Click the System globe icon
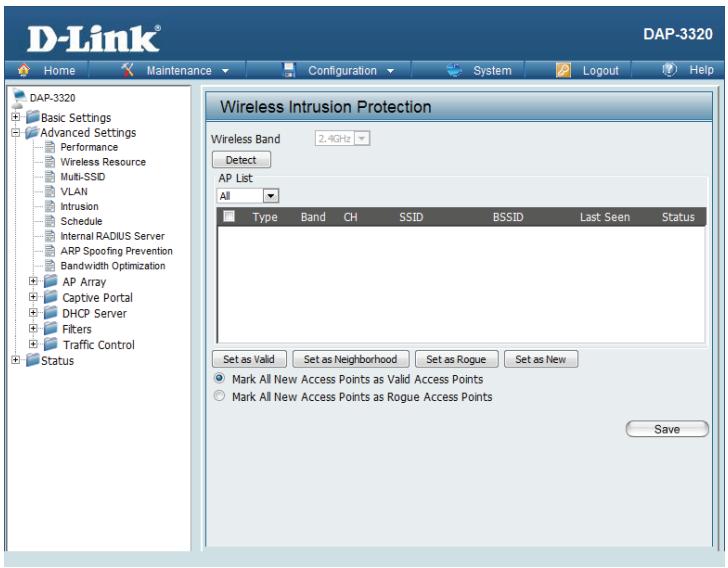The height and width of the screenshot is (568, 728). tap(454, 70)
